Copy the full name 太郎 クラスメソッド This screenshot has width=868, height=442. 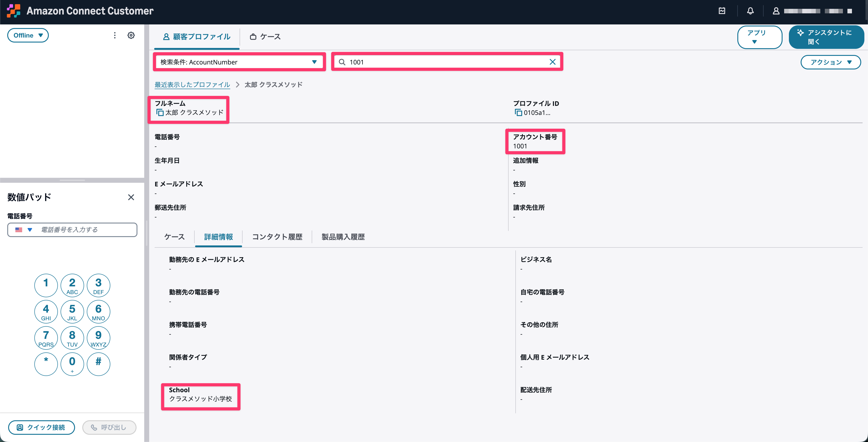click(160, 112)
